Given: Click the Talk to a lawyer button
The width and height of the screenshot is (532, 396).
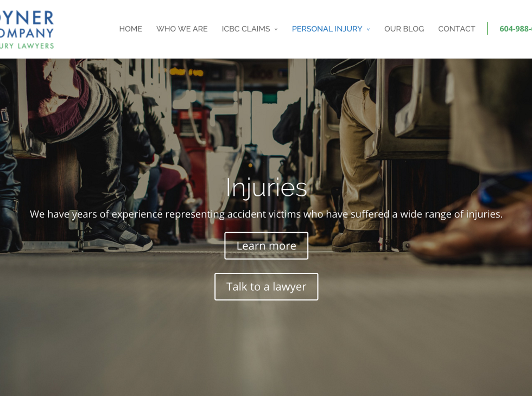Looking at the screenshot, I should tap(267, 287).
